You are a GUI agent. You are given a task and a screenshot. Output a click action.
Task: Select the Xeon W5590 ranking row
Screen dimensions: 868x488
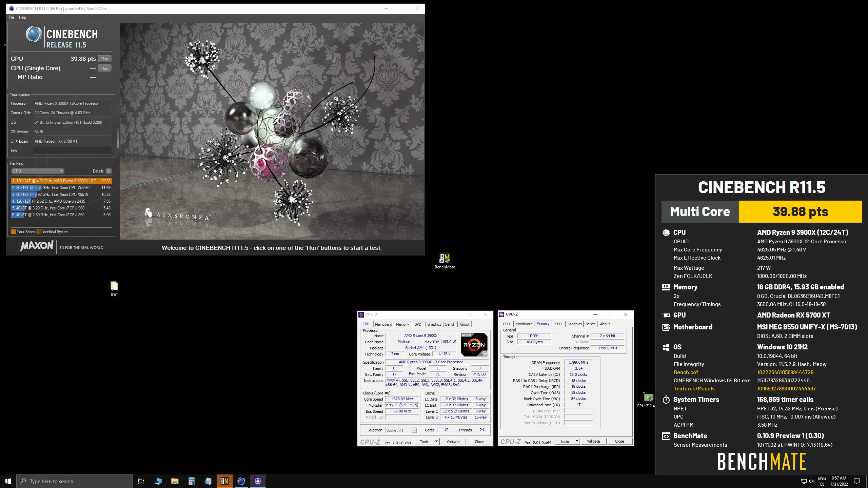[x=61, y=188]
